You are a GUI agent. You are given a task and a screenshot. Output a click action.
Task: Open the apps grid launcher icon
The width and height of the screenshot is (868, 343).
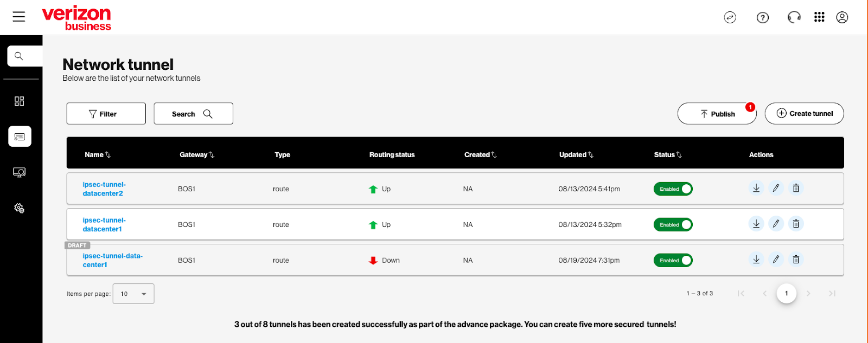819,17
